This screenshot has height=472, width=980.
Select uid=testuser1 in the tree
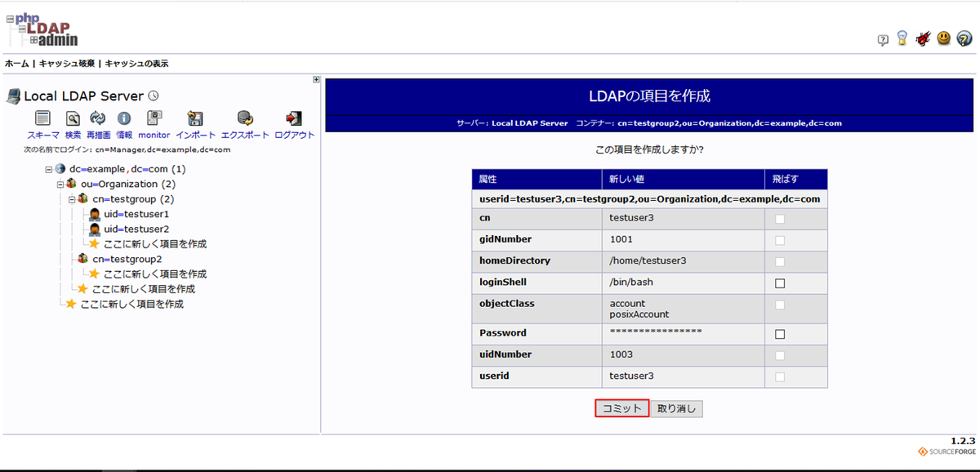tap(136, 214)
